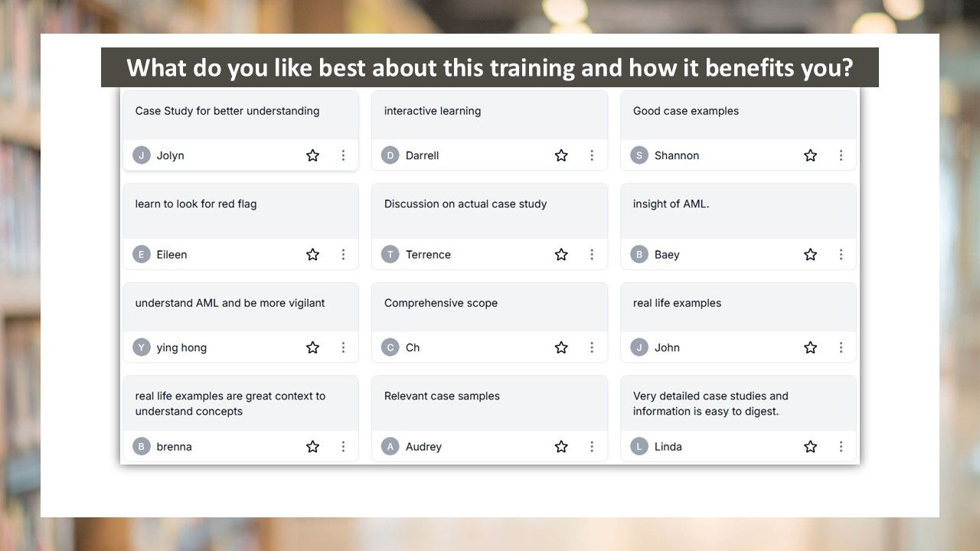
Task: Star John's real life examples card
Action: click(810, 347)
